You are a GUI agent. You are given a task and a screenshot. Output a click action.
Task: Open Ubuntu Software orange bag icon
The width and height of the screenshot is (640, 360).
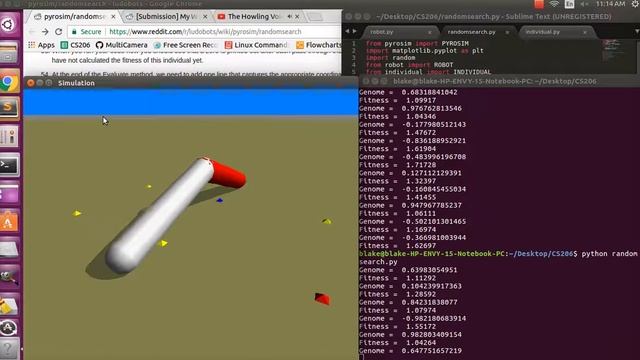9,222
